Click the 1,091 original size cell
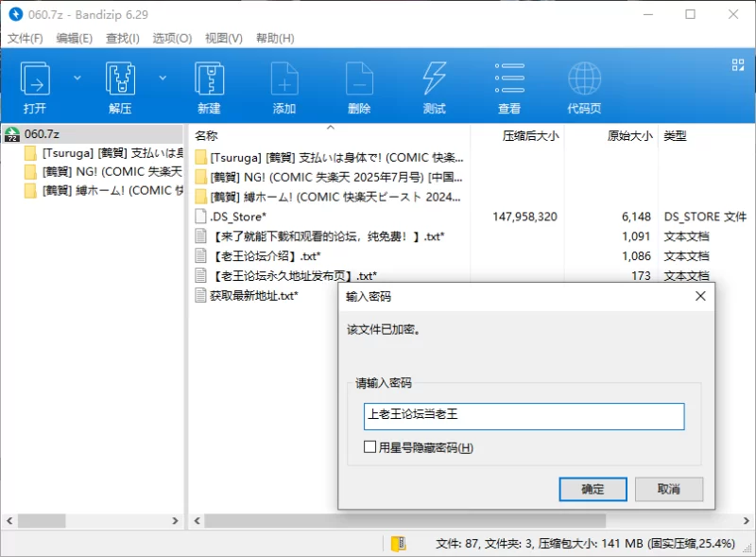756x557 pixels. pos(636,236)
